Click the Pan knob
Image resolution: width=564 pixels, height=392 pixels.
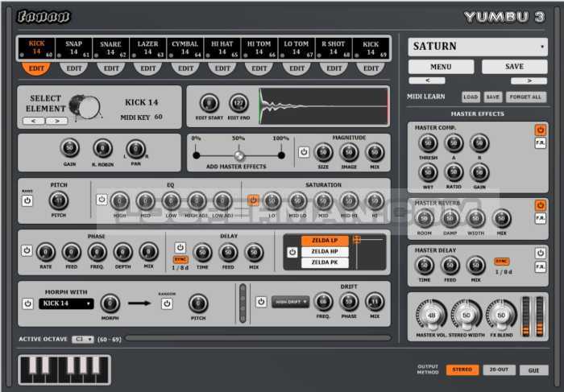tap(135, 149)
